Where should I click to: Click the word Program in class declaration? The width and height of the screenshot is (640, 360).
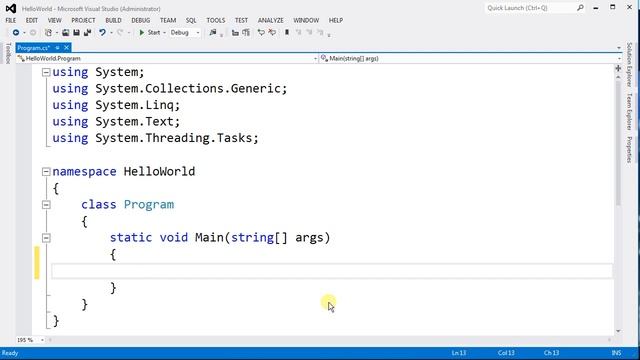tap(149, 204)
